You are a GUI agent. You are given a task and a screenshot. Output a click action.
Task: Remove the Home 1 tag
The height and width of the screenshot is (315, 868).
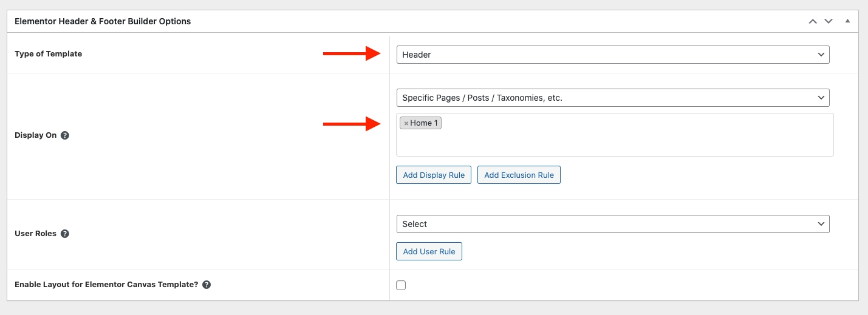coord(406,123)
